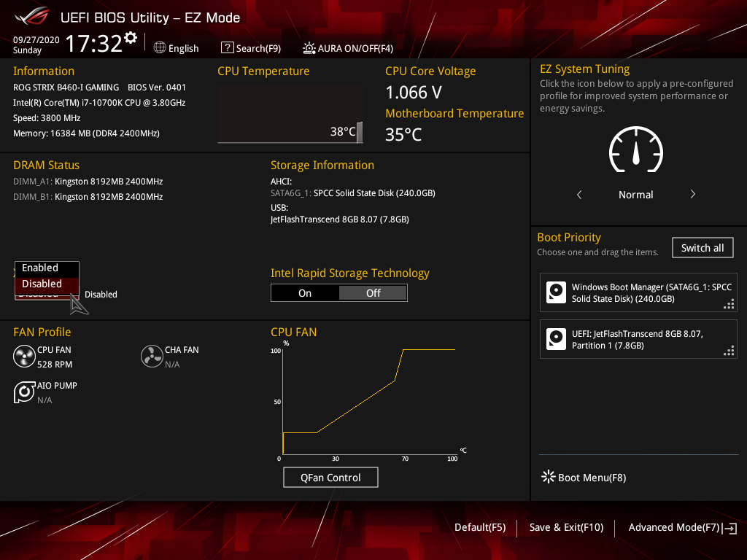Screen dimensions: 747x560
Task: Click the CPU FAN 528 RPM reading
Action: [55, 365]
